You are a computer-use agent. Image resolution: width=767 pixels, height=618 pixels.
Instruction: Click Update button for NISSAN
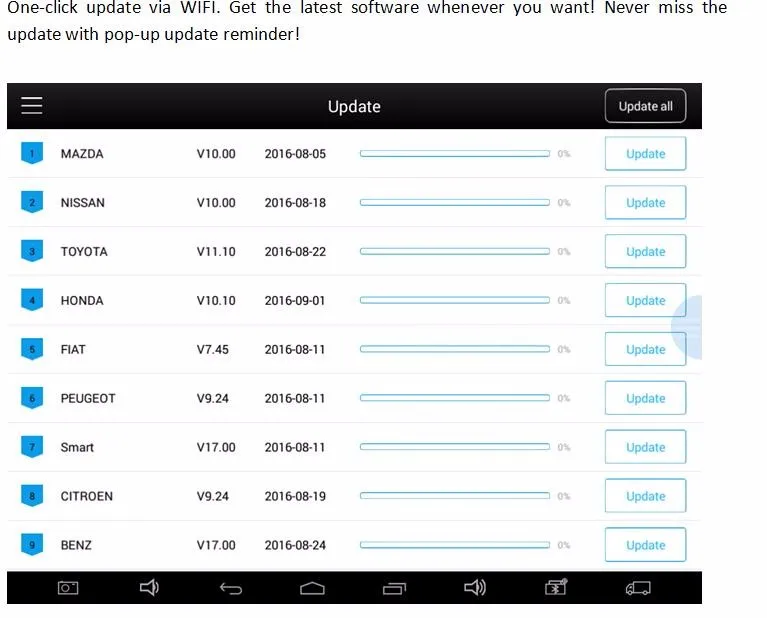tap(645, 203)
